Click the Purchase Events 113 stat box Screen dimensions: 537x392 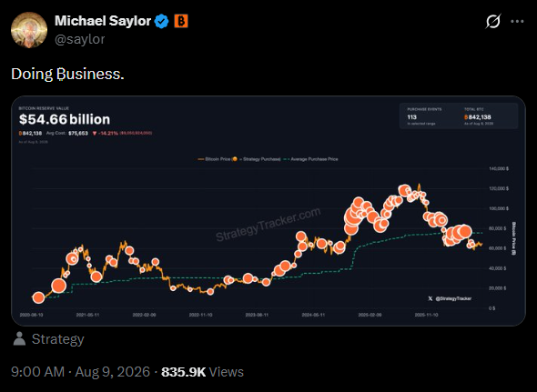pos(425,116)
